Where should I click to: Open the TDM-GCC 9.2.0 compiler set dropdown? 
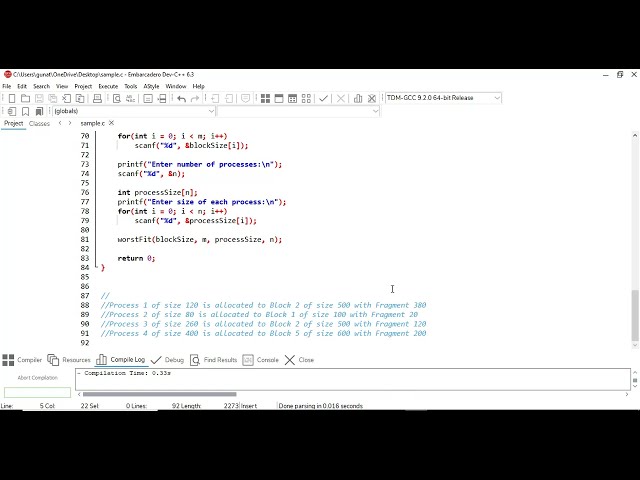click(443, 98)
